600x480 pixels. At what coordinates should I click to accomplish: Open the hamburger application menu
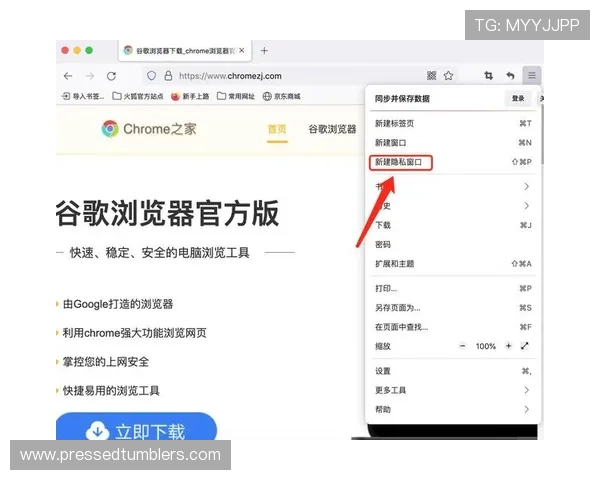[x=532, y=76]
